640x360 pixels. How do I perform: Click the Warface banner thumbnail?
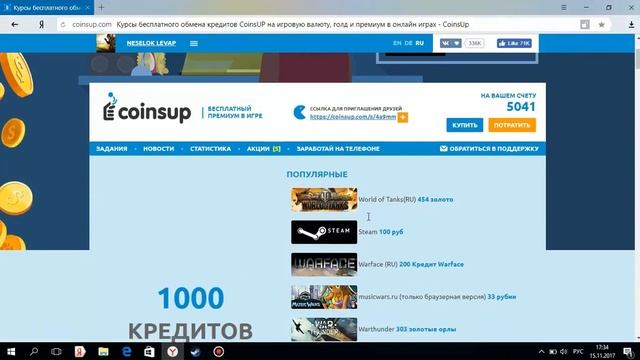tap(324, 264)
